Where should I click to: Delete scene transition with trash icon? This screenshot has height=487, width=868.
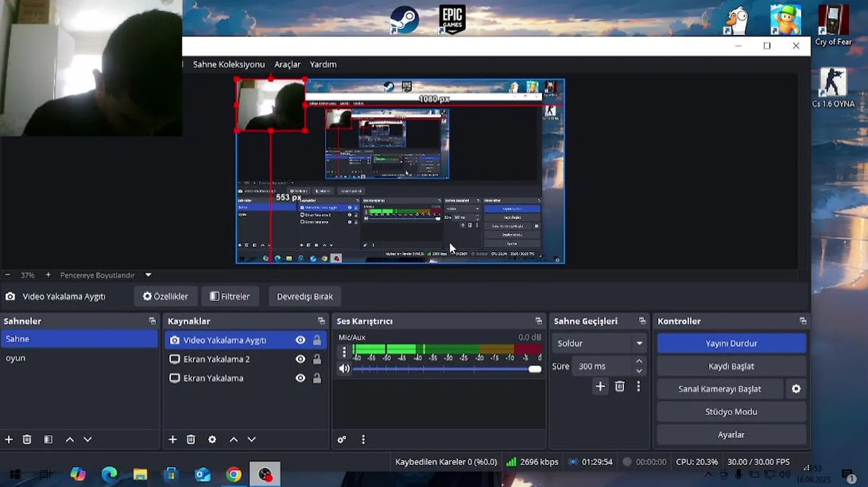tap(620, 386)
